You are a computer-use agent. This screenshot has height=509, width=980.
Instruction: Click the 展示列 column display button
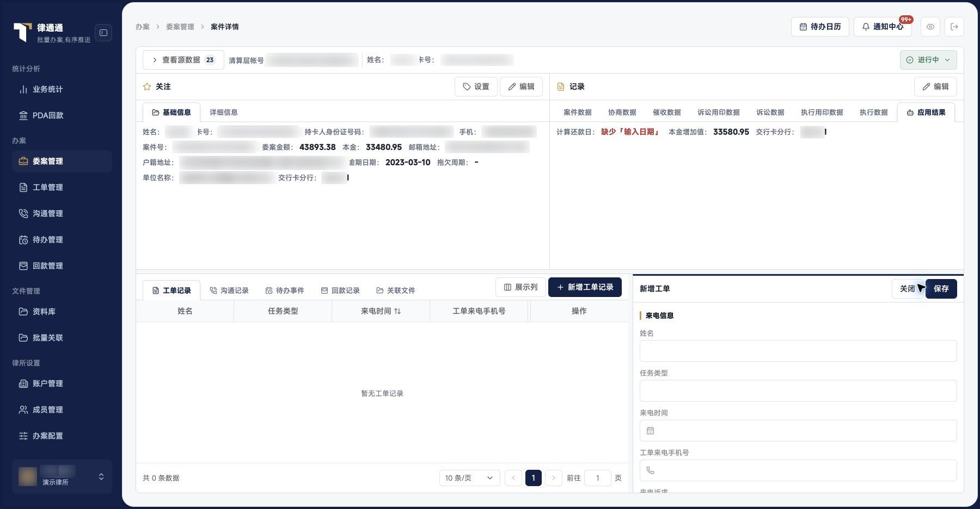520,287
